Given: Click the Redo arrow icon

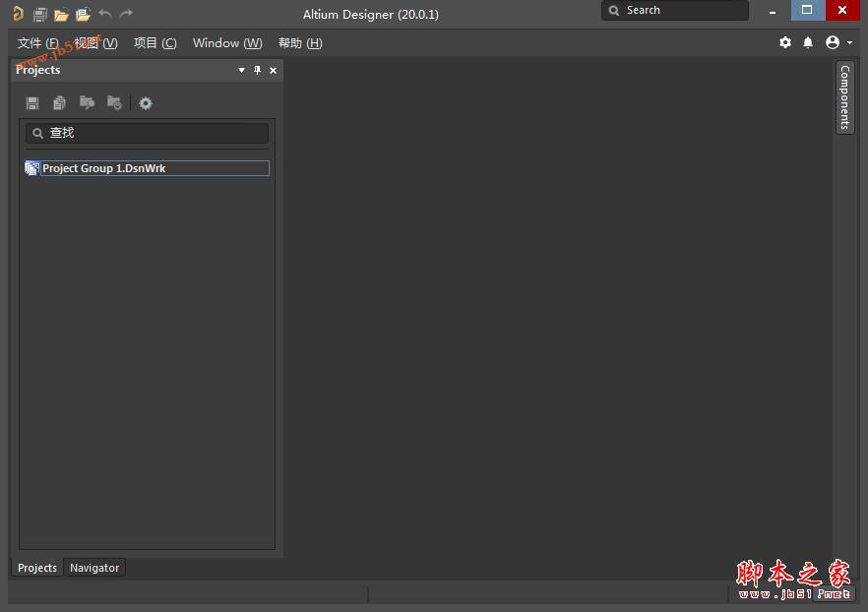Looking at the screenshot, I should tap(126, 14).
